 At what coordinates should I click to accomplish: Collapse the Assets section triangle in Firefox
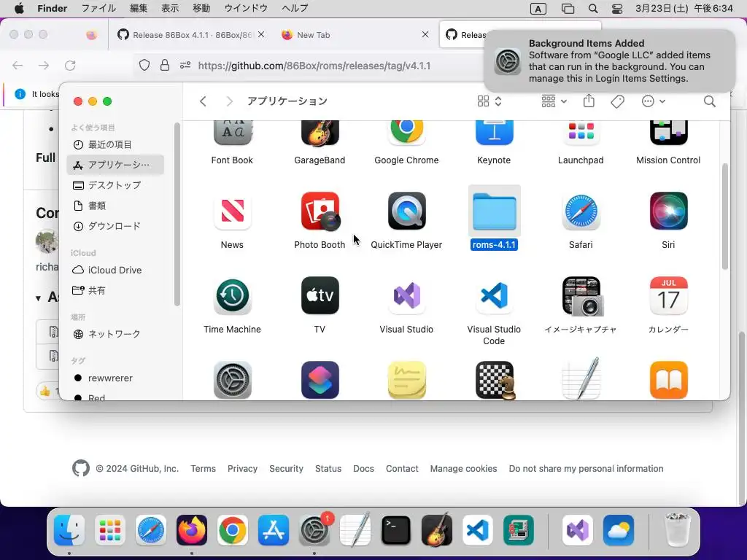tap(38, 298)
